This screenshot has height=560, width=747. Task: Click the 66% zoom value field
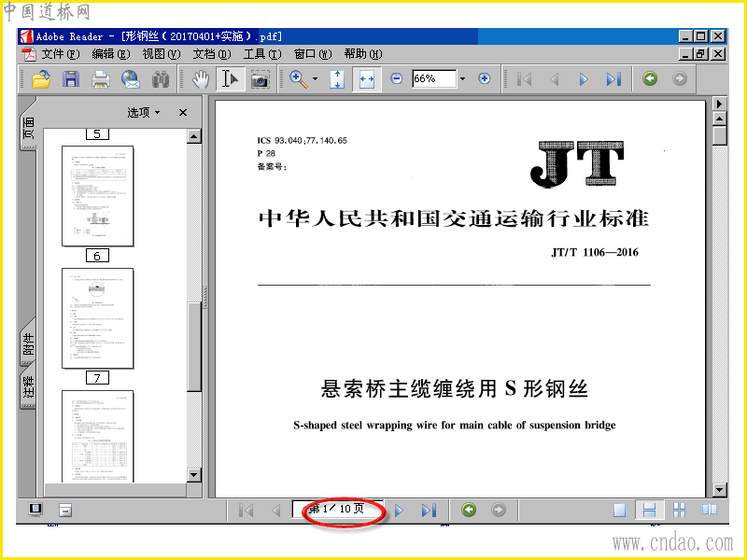pos(434,78)
